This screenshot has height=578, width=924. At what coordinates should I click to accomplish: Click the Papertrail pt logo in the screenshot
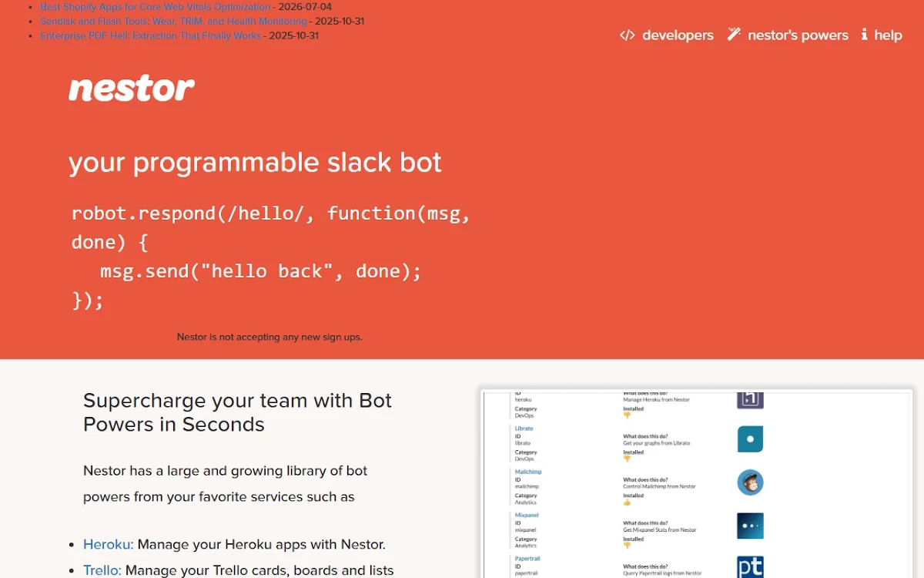pos(750,567)
